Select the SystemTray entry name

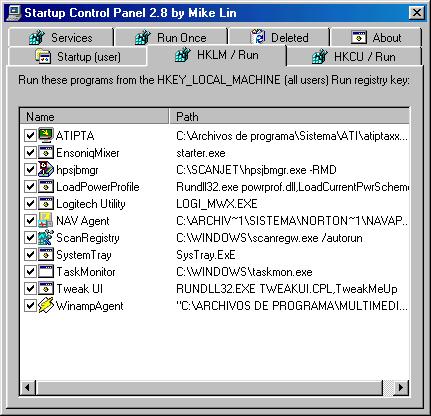(84, 255)
